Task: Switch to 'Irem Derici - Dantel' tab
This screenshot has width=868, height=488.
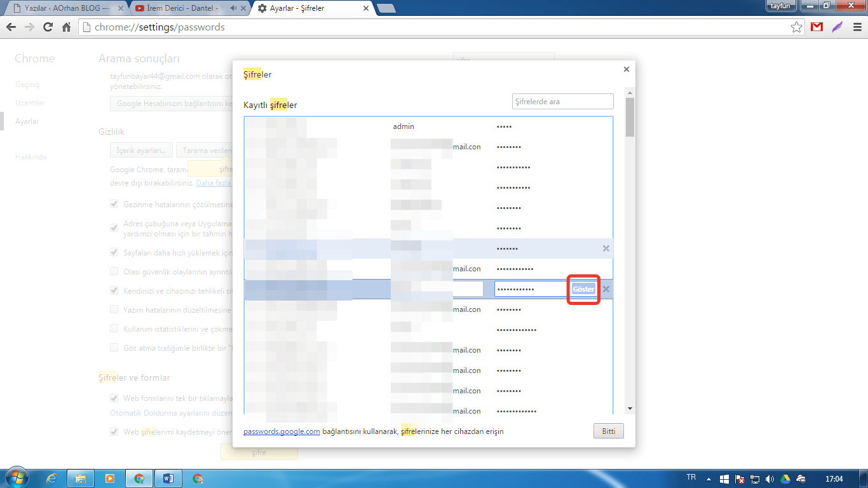Action: click(x=184, y=8)
